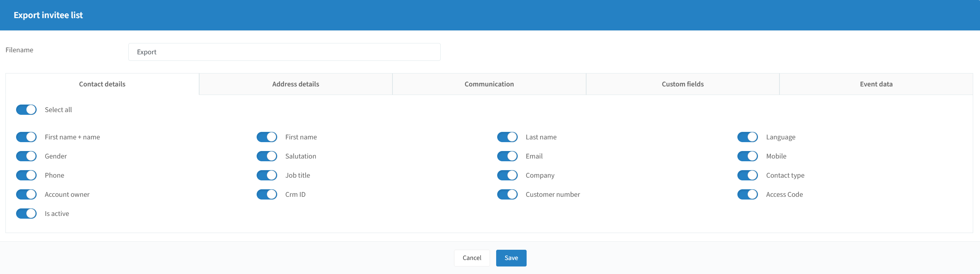Toggle the Crm ID switch

(x=267, y=194)
